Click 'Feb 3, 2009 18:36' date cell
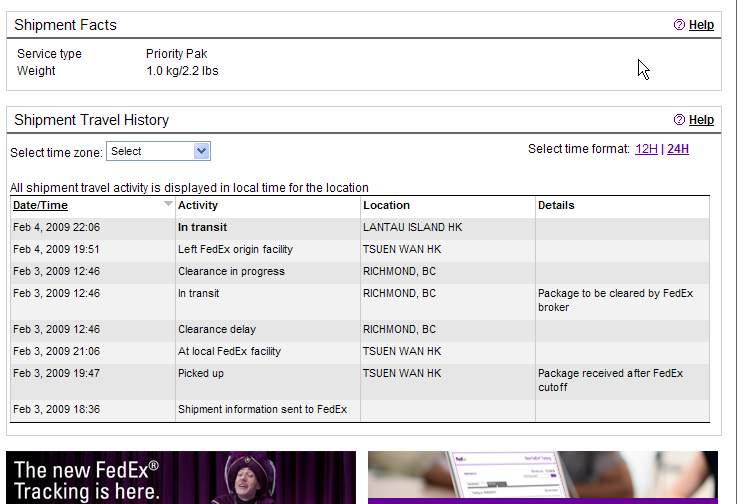 tap(57, 409)
